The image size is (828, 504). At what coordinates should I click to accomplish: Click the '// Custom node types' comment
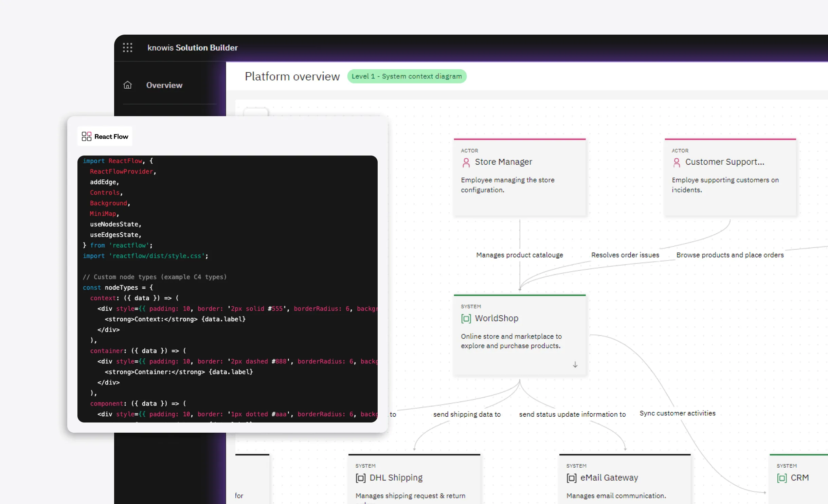pyautogui.click(x=155, y=277)
